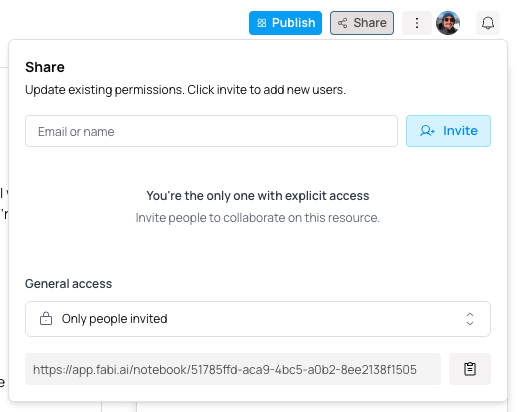Click the Invite button
This screenshot has width=517, height=412.
tap(448, 131)
